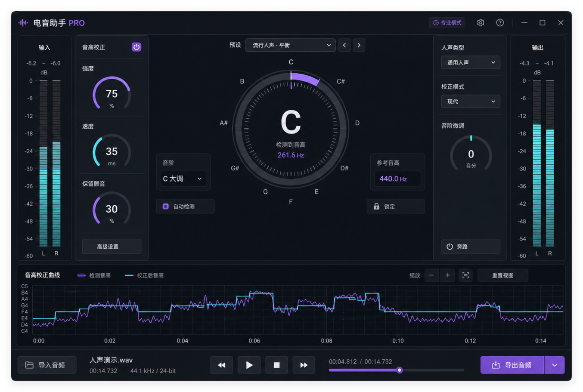Click the input L channel meter

[x=43, y=164]
